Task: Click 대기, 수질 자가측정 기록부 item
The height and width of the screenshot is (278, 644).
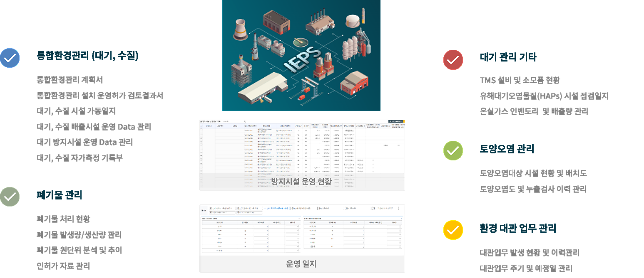Action: (x=80, y=158)
